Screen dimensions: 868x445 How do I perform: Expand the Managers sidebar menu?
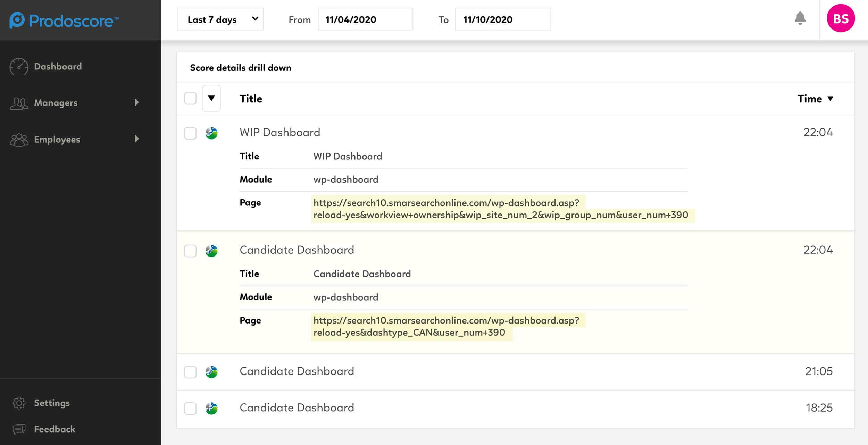(137, 102)
